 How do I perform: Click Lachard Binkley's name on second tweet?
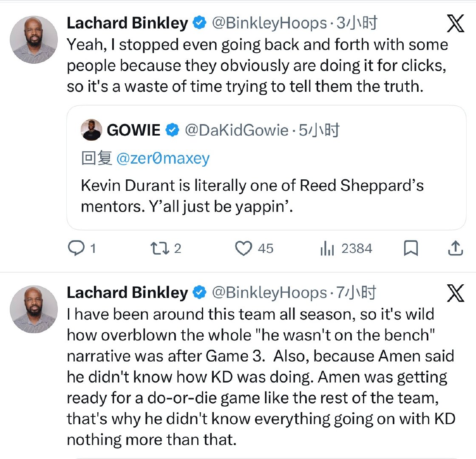coord(127,292)
